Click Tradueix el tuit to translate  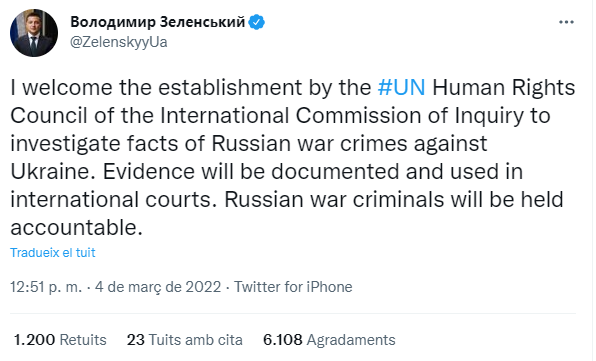tap(52, 253)
